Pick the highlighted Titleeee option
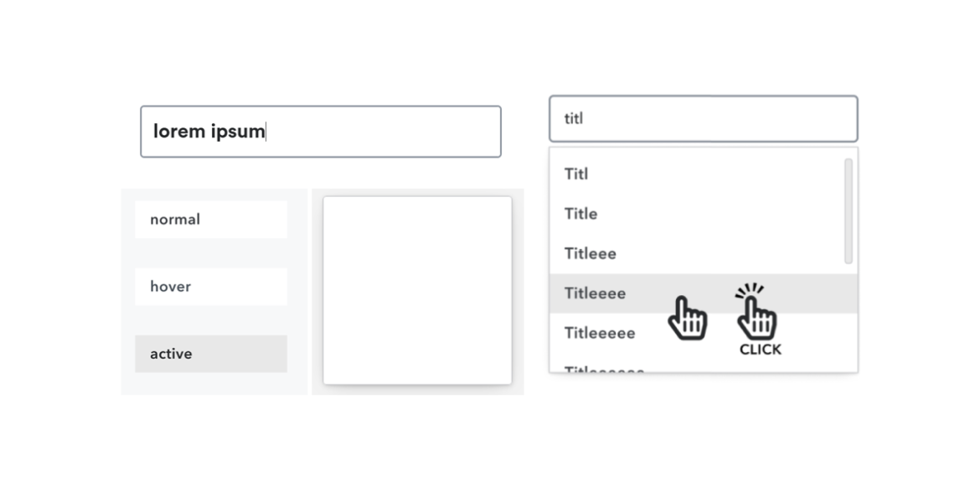The image size is (980, 503). coord(703,293)
